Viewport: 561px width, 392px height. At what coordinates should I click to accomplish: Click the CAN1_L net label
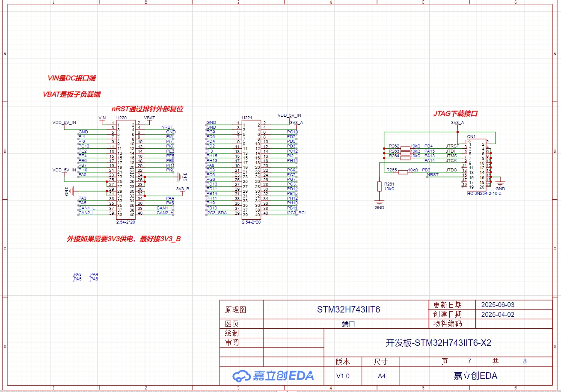(x=87, y=208)
